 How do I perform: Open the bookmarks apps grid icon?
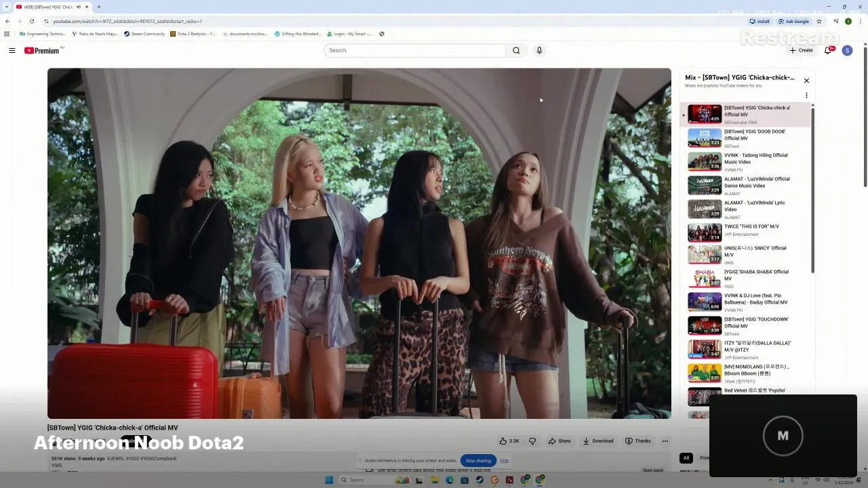(x=7, y=34)
